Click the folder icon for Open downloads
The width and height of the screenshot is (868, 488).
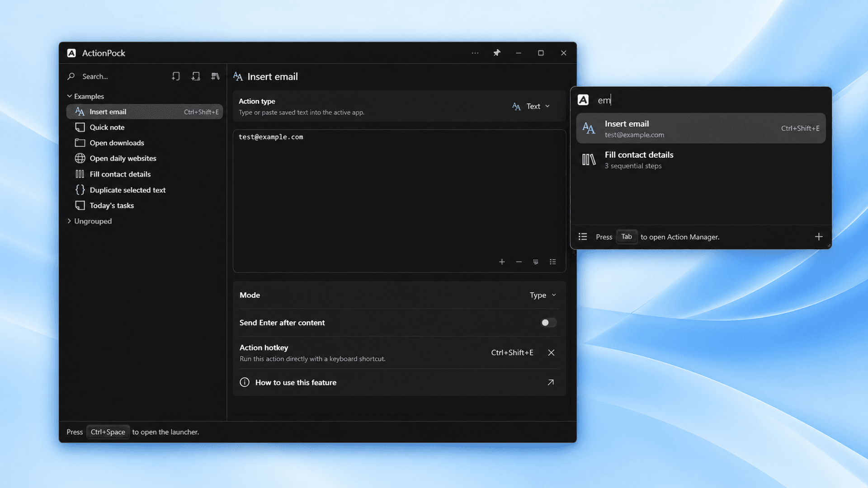(80, 143)
